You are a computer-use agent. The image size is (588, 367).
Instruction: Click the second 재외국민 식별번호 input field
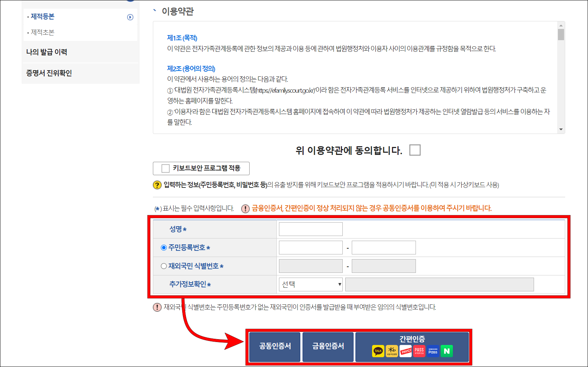point(384,266)
